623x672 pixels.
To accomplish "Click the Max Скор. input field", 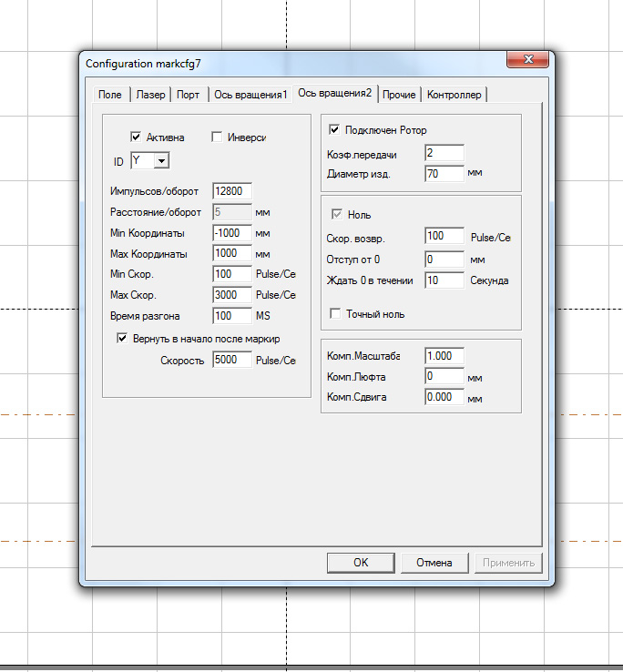I will click(231, 295).
